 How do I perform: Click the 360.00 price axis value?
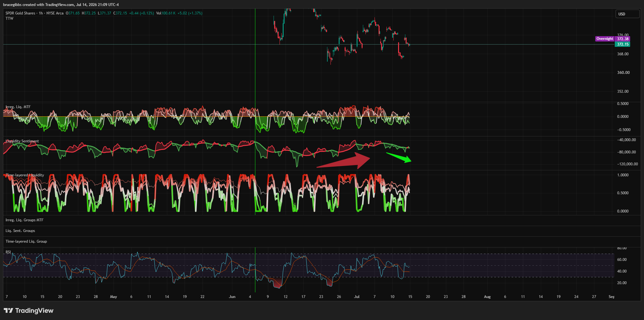pyautogui.click(x=624, y=73)
